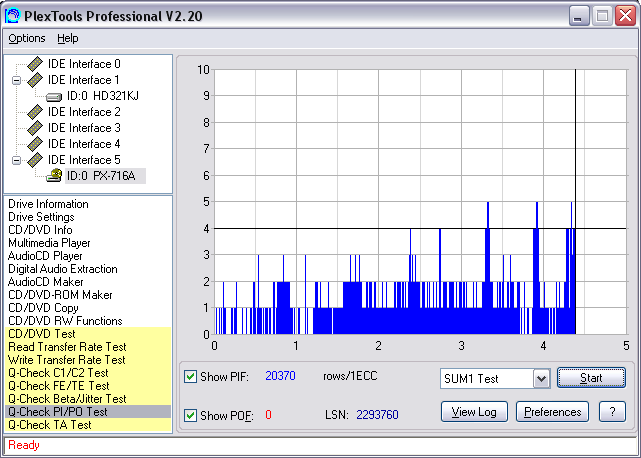Open the Options menu
Image resolution: width=641 pixels, height=458 pixels.
coord(27,38)
